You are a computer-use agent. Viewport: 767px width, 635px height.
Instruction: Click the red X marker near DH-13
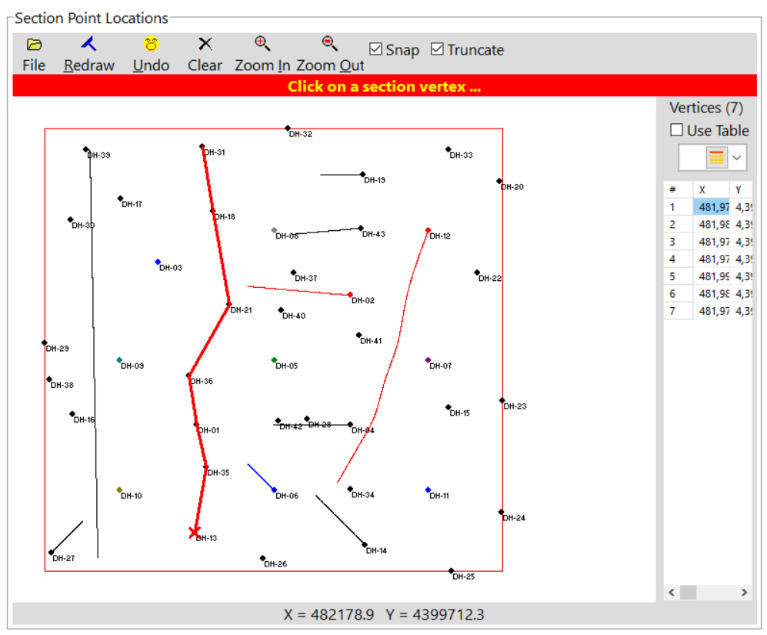click(x=194, y=533)
